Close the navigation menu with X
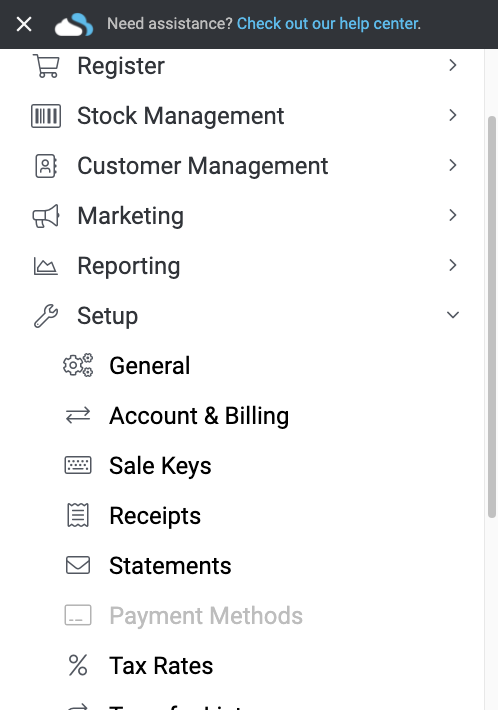This screenshot has height=710, width=498. (24, 24)
